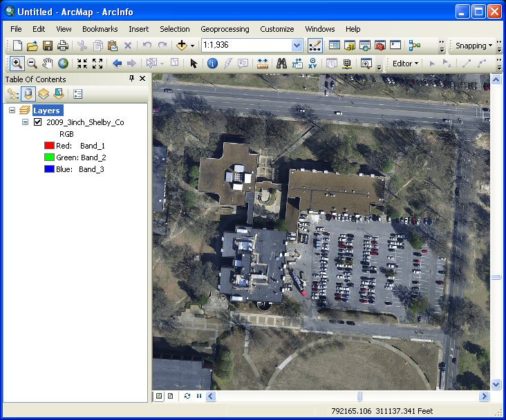The width and height of the screenshot is (506, 420).
Task: Close the Table Of Contents panel
Action: click(142, 78)
